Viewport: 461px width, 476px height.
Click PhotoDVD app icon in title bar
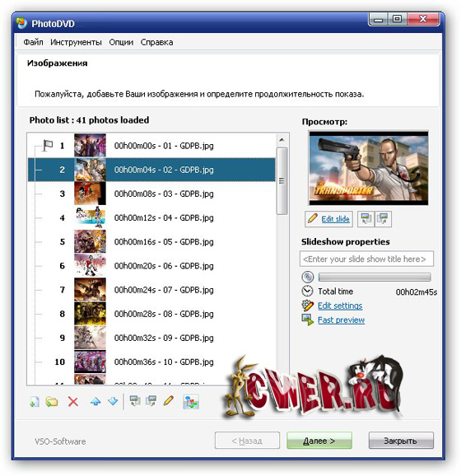(x=22, y=23)
